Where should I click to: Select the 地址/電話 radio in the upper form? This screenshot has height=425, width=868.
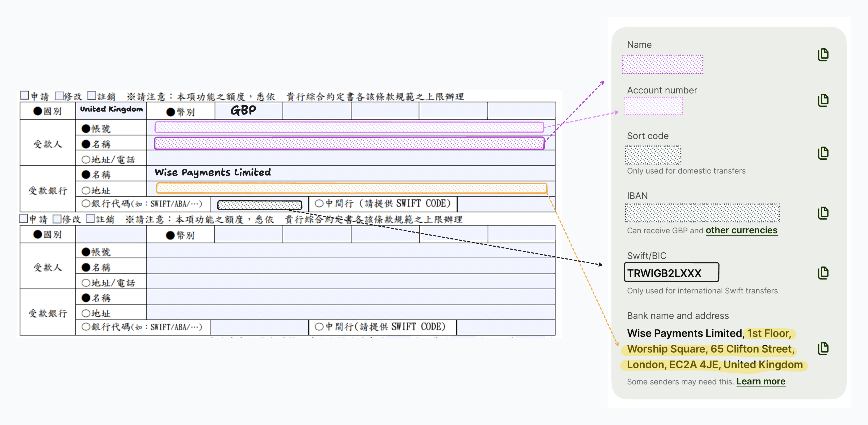click(x=86, y=159)
